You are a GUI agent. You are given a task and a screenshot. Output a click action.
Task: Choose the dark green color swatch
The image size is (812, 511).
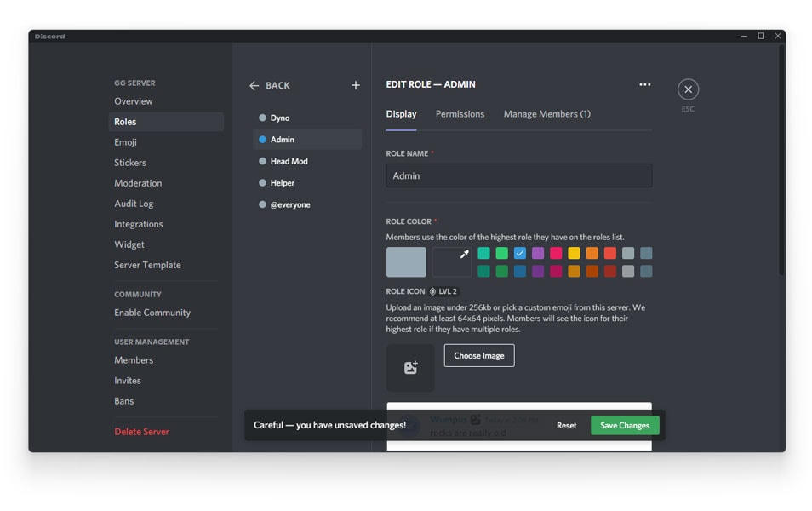tap(502, 271)
